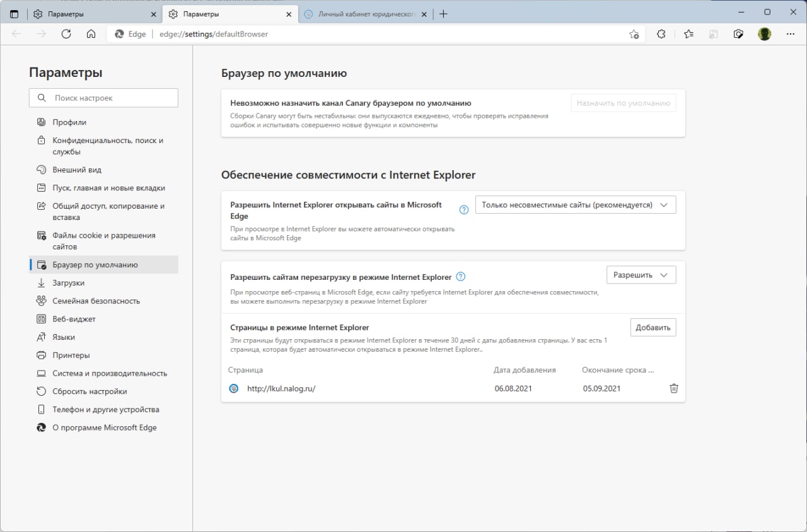The image size is (807, 532).
Task: Click the Edge logo in address bar
Action: coord(119,34)
